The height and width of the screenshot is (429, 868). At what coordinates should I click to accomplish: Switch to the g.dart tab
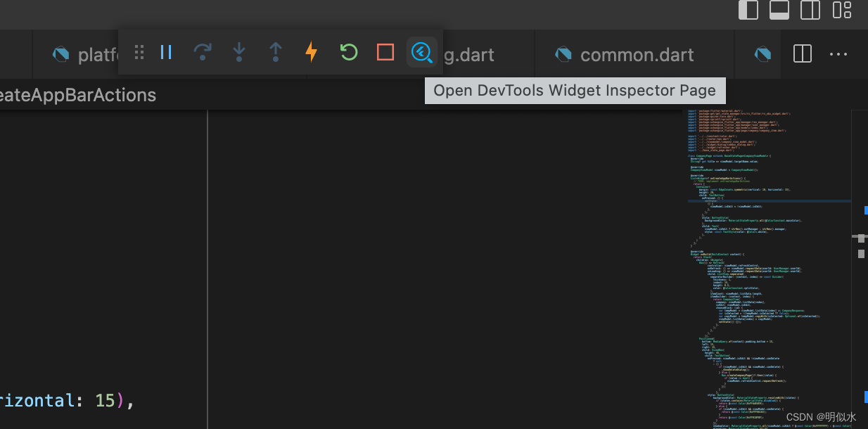tap(470, 54)
